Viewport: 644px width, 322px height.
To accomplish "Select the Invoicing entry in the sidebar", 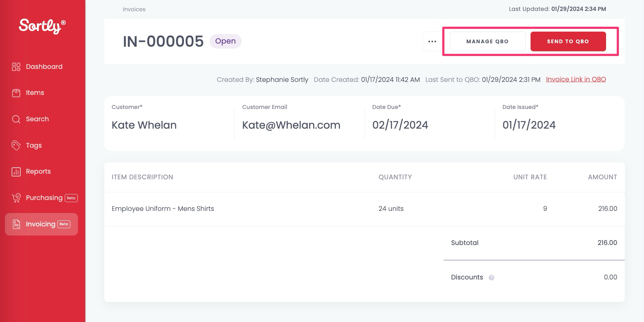I will pos(40,224).
